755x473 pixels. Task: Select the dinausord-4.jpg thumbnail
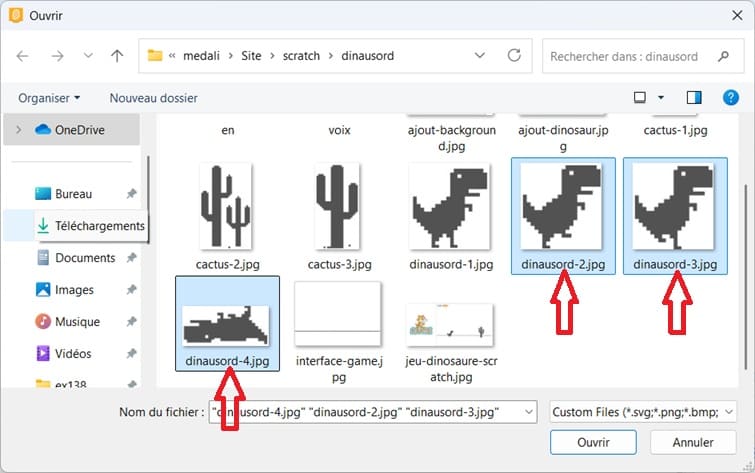coord(226,326)
